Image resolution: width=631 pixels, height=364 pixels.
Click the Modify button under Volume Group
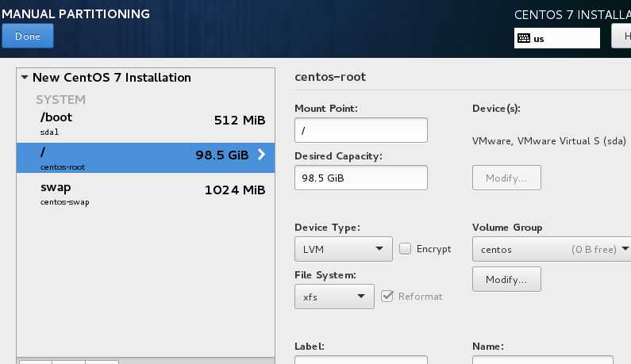pyautogui.click(x=506, y=279)
